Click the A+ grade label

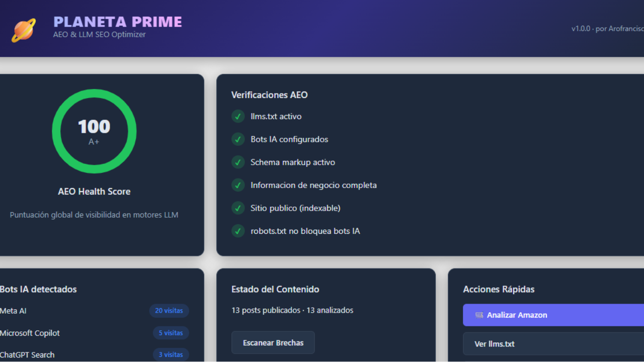[x=94, y=142]
